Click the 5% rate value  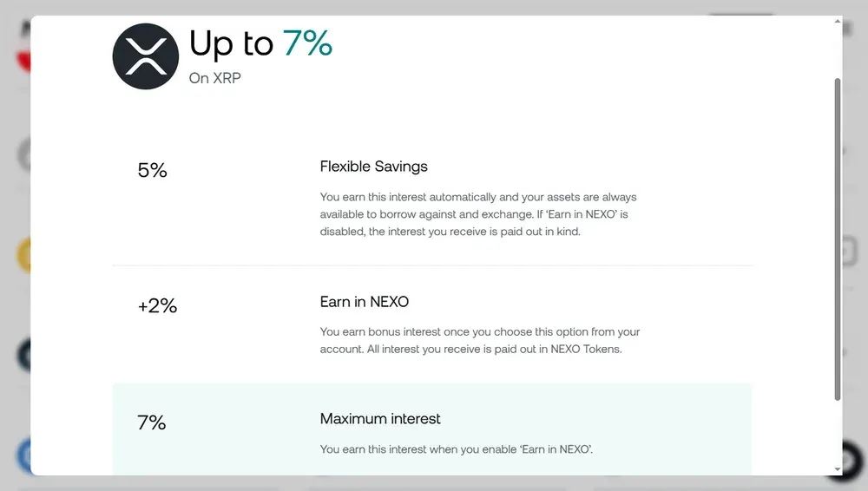pyautogui.click(x=152, y=170)
